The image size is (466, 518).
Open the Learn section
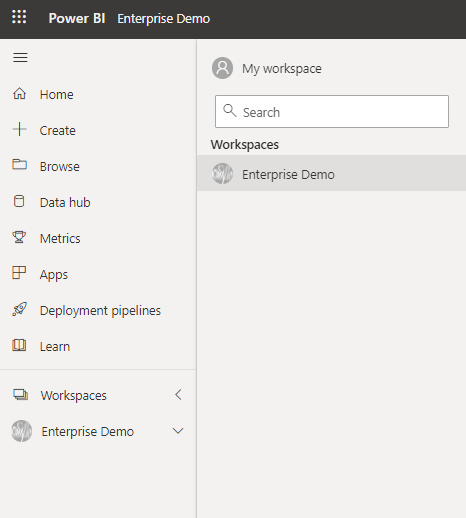(55, 347)
